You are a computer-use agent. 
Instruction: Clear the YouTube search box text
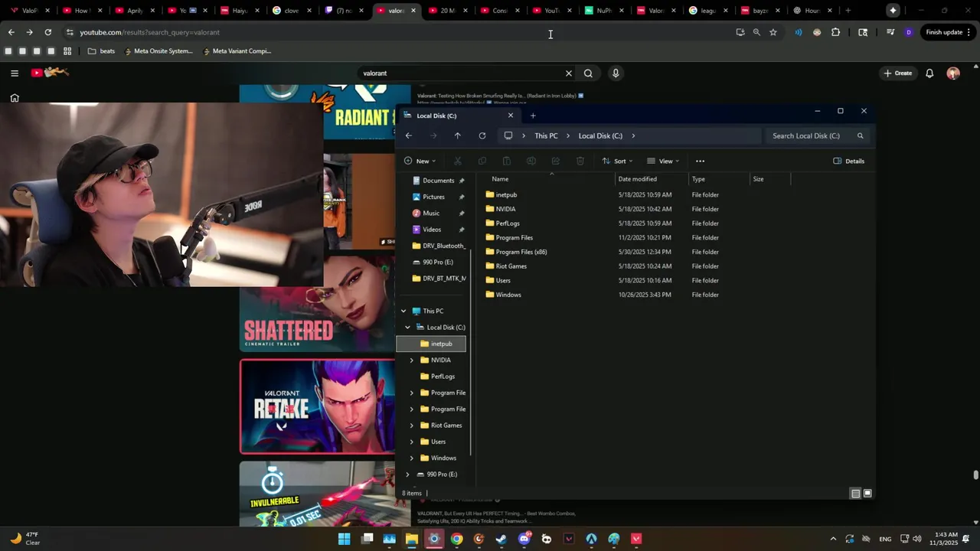568,73
